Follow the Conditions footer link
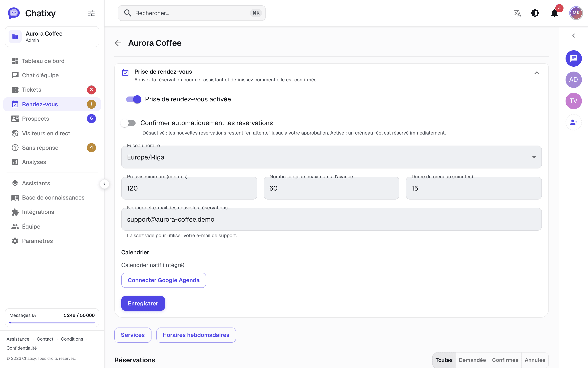588x368 pixels. click(x=72, y=339)
